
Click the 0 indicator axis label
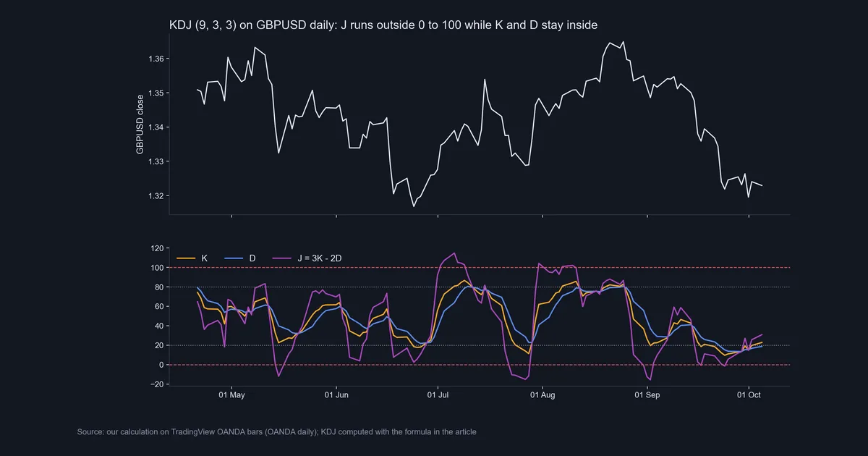(x=163, y=365)
